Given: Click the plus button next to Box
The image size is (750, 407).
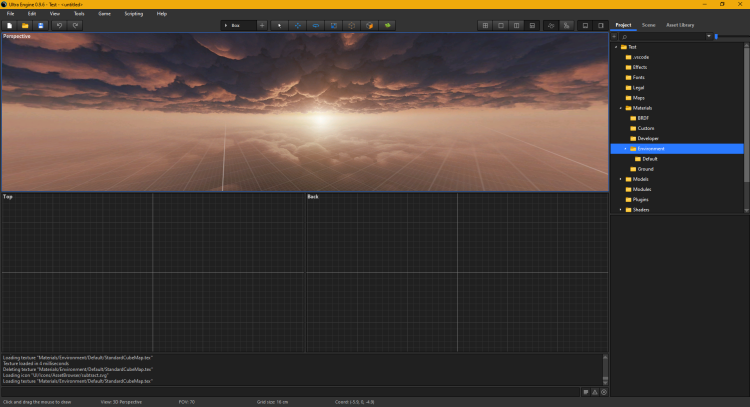Looking at the screenshot, I should pyautogui.click(x=262, y=25).
